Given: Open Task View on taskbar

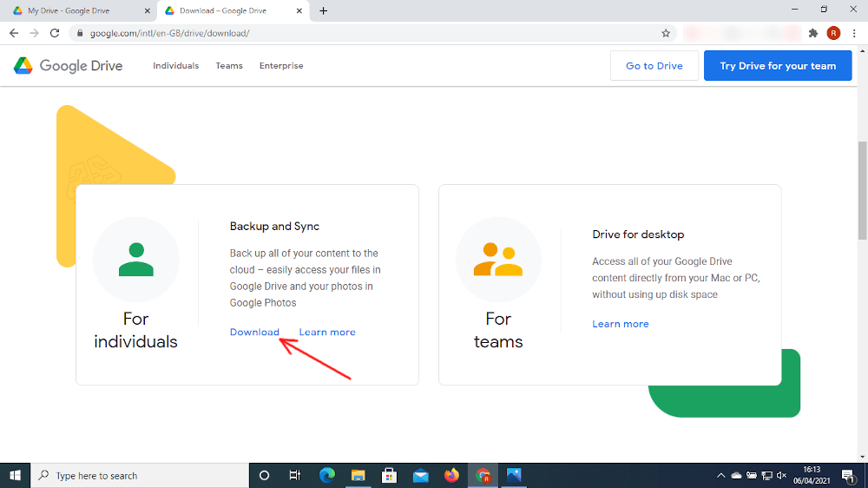Looking at the screenshot, I should coord(295,475).
